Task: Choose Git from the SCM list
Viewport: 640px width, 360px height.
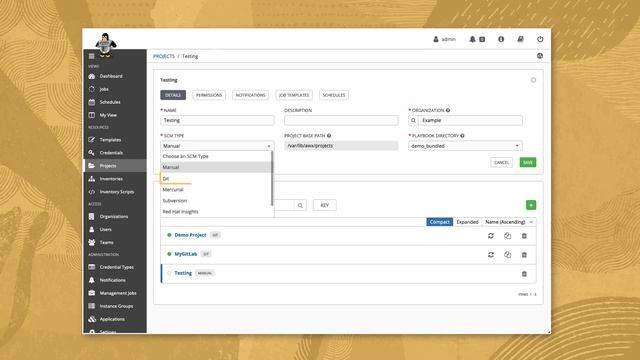Action: 216,178
